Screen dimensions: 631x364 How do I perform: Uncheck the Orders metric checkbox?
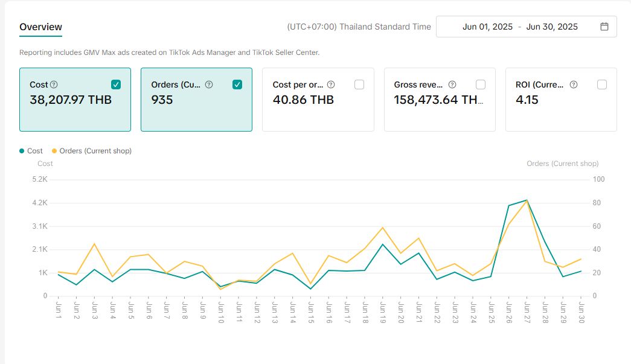pyautogui.click(x=237, y=85)
